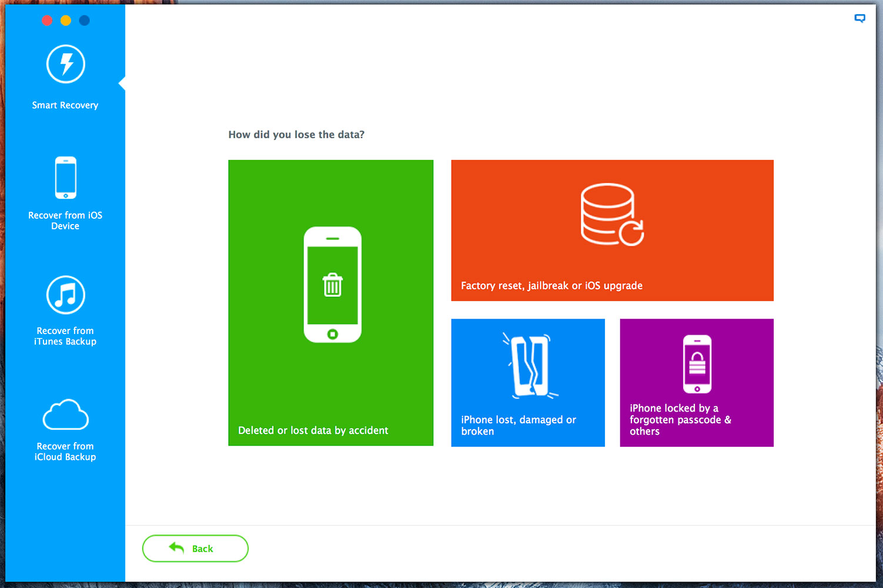883x588 pixels.
Task: Choose Factory reset, jailbreak or iOS upgrade
Action: coord(612,230)
